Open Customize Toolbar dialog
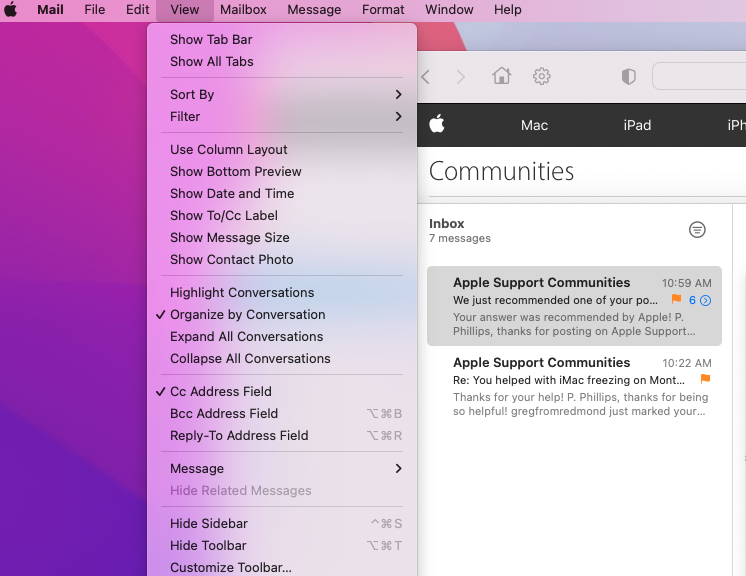 tap(282, 567)
